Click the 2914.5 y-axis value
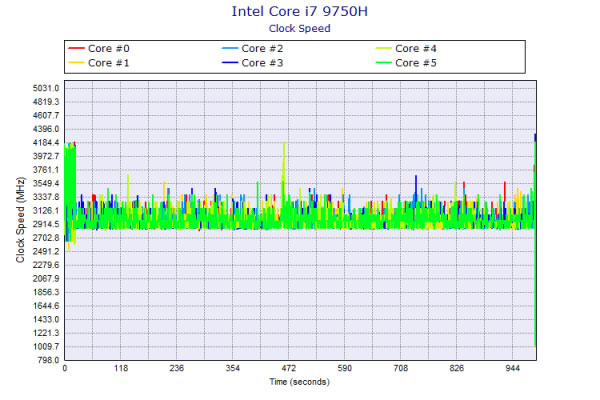The width and height of the screenshot is (600, 400). pyautogui.click(x=46, y=224)
